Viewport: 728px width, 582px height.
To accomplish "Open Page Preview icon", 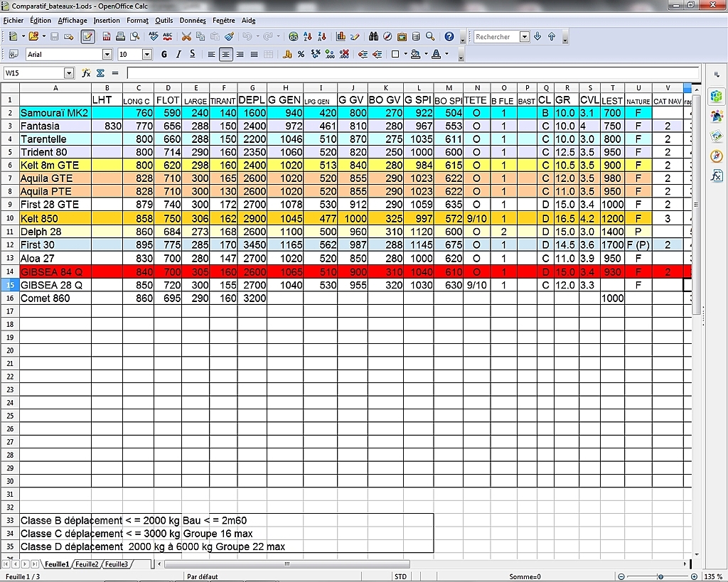I will coord(134,36).
